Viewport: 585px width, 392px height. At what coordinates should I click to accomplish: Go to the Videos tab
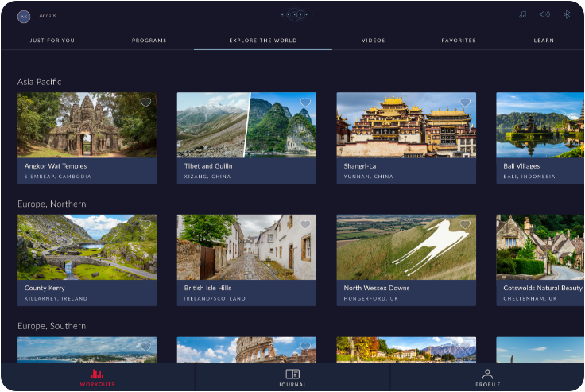374,41
